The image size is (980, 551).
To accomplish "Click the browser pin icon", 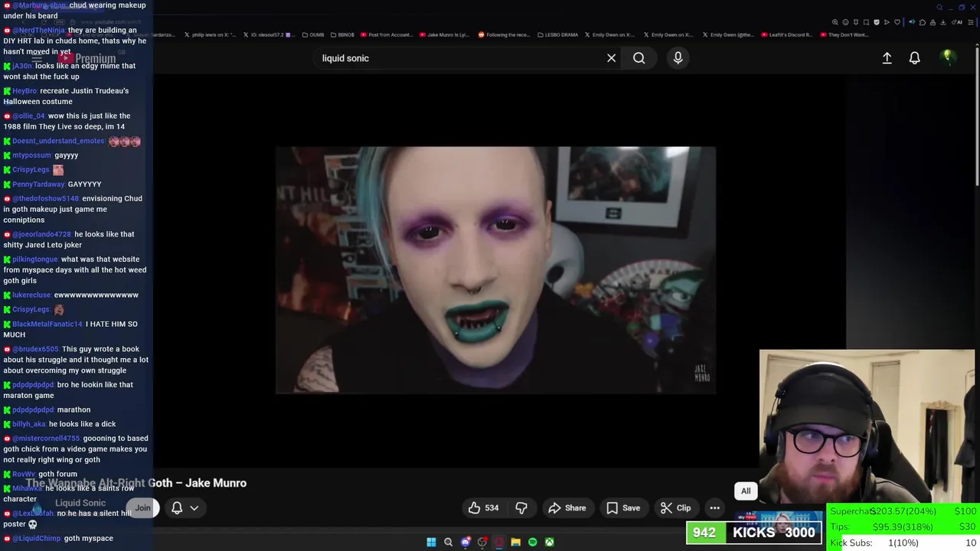I will pyautogui.click(x=856, y=22).
